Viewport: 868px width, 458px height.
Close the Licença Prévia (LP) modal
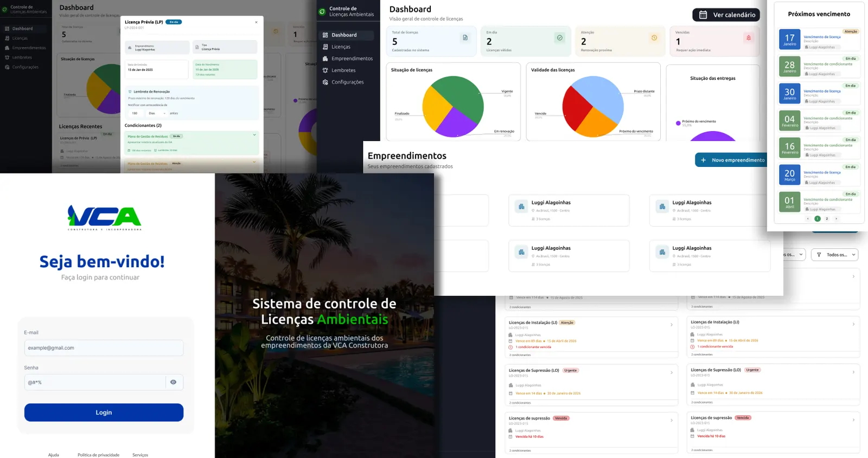coord(256,22)
